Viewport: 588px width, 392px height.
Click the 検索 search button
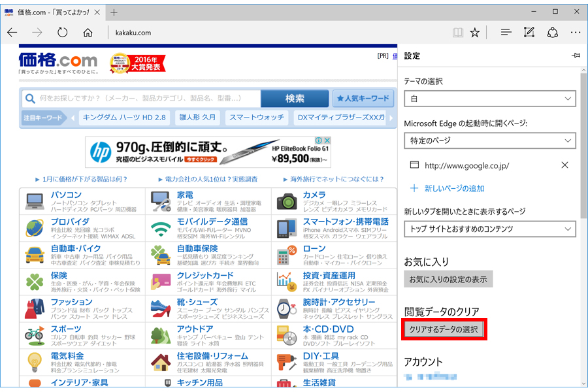click(x=295, y=98)
